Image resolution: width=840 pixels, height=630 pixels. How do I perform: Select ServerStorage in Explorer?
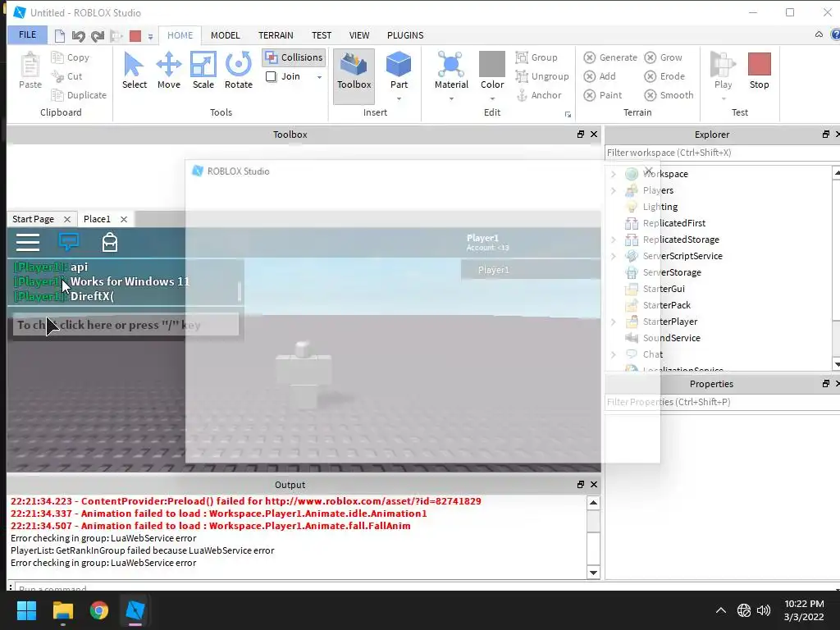(x=672, y=272)
